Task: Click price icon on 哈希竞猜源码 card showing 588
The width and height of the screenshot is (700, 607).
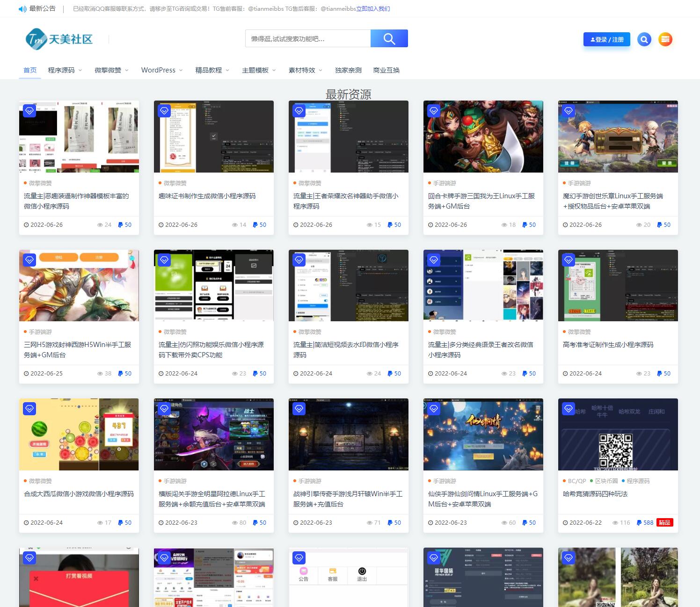Action: coord(639,523)
